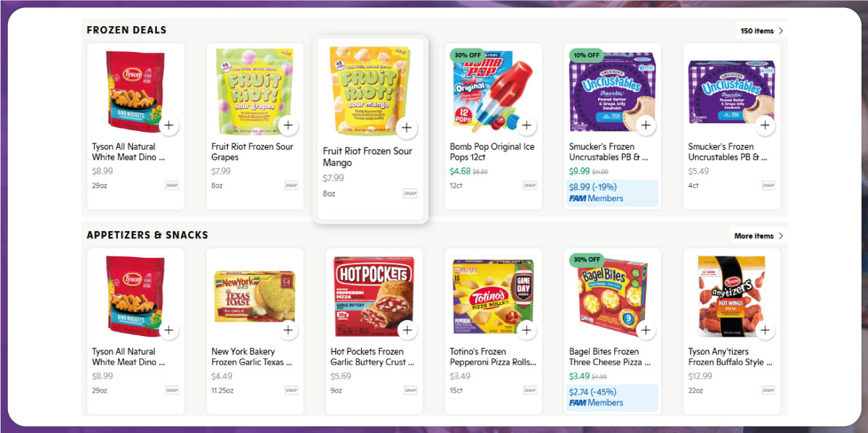
Task: Add Tyson Any'tizers Buffalo Style to cart
Action: point(765,330)
